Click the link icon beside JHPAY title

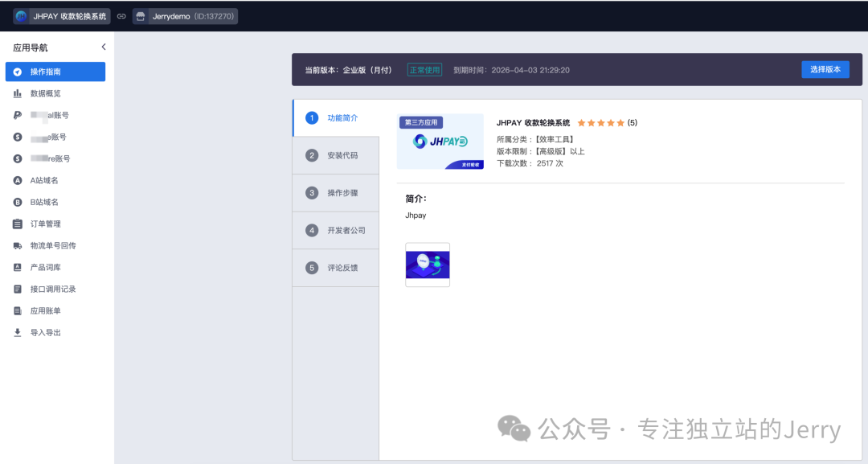(121, 15)
